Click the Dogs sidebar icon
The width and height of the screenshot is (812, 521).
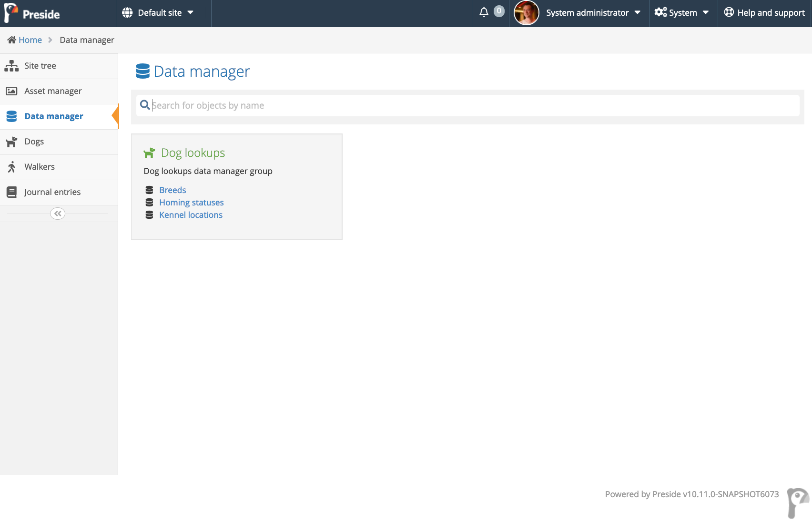11,142
